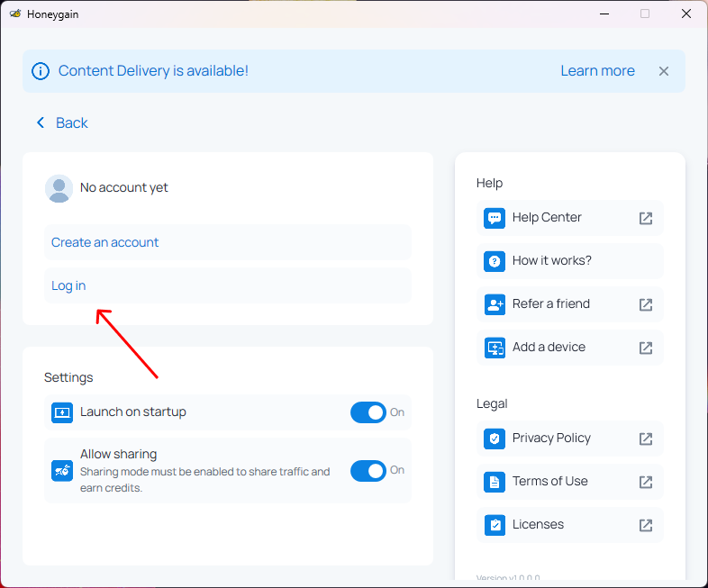The height and width of the screenshot is (588, 708).
Task: Close the Honeygain window
Action: tap(685, 14)
